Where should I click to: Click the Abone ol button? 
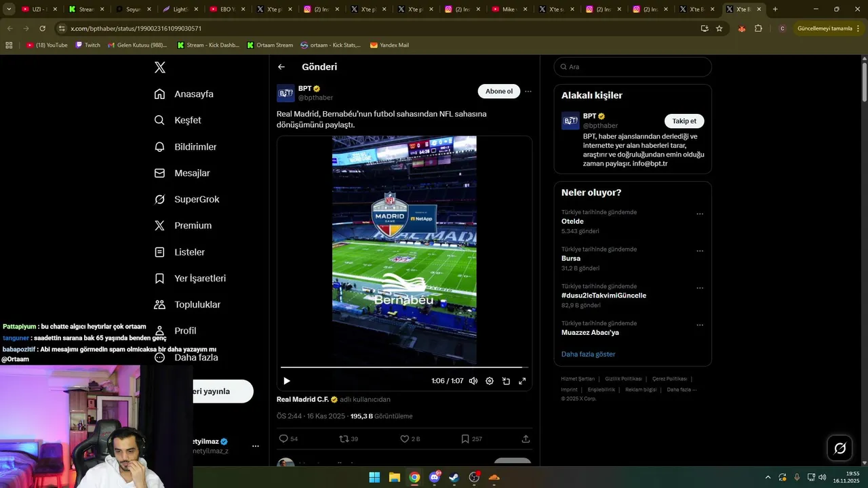click(x=499, y=91)
